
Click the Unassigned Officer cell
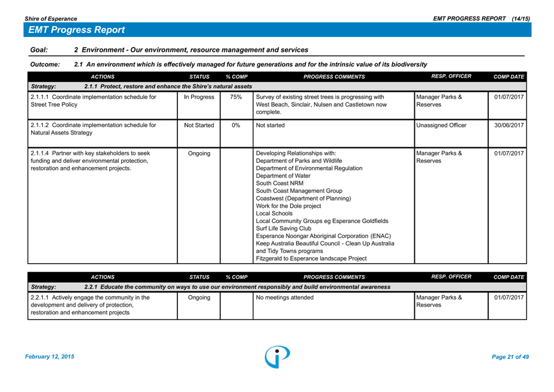click(441, 126)
